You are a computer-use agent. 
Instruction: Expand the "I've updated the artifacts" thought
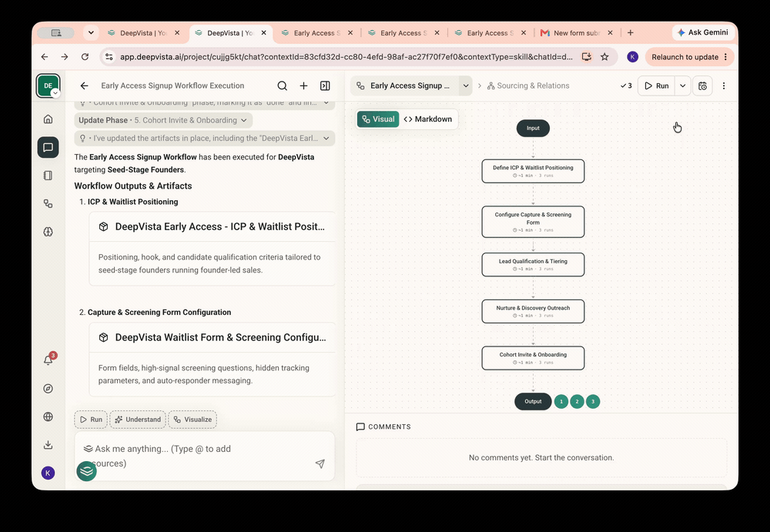[x=205, y=139]
